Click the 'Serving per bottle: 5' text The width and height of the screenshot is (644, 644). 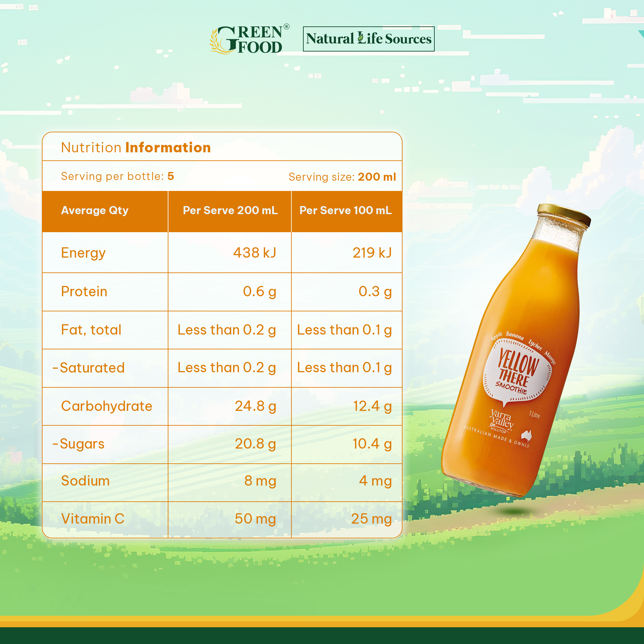point(117,176)
